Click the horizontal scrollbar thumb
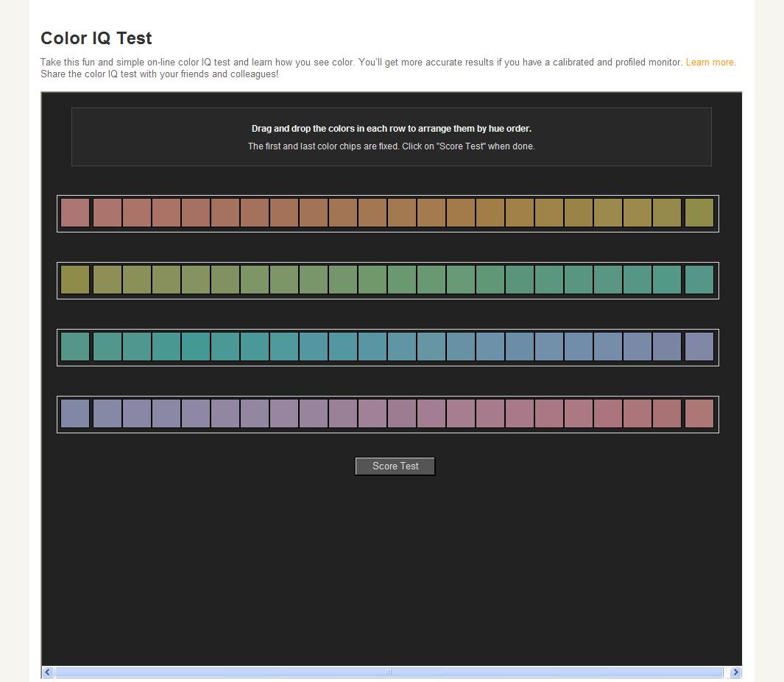The width and height of the screenshot is (784, 682). pos(389,672)
